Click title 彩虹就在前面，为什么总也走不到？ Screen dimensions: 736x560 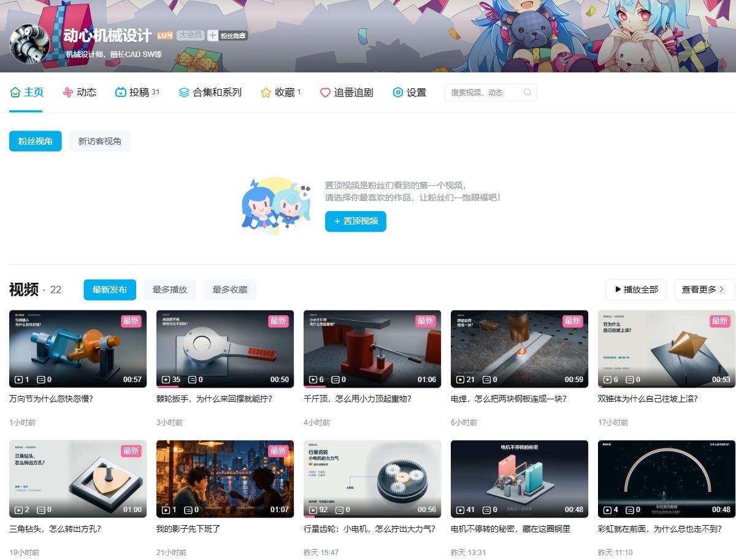(660, 529)
